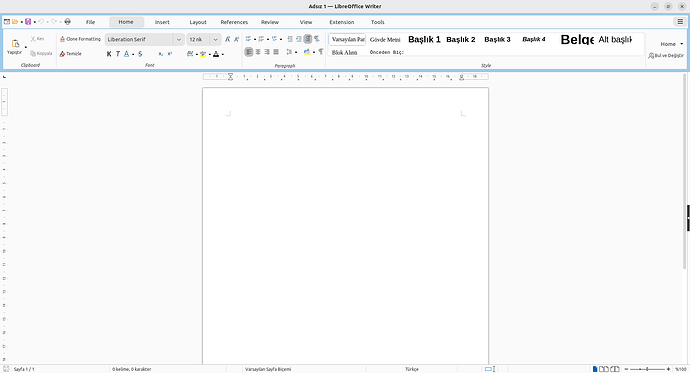Toggle subscript formatting
Screen dimensions: 690x373
point(161,54)
